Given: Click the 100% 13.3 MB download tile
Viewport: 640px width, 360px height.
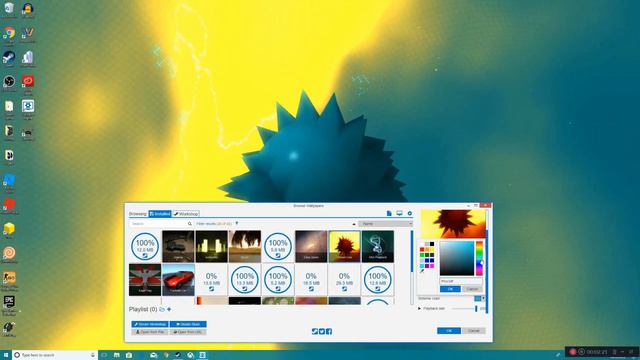Looking at the screenshot, I should (244, 280).
